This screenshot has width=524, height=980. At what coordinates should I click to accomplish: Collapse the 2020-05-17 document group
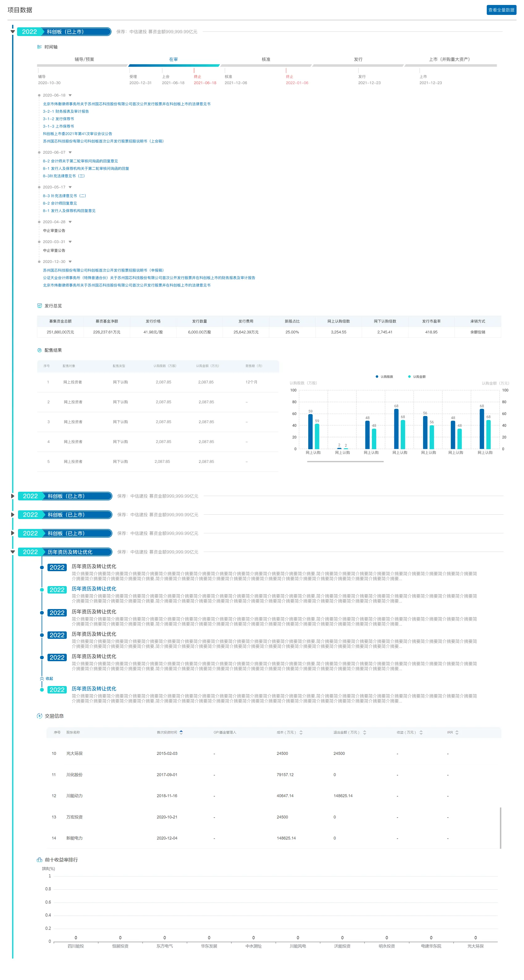(70, 187)
